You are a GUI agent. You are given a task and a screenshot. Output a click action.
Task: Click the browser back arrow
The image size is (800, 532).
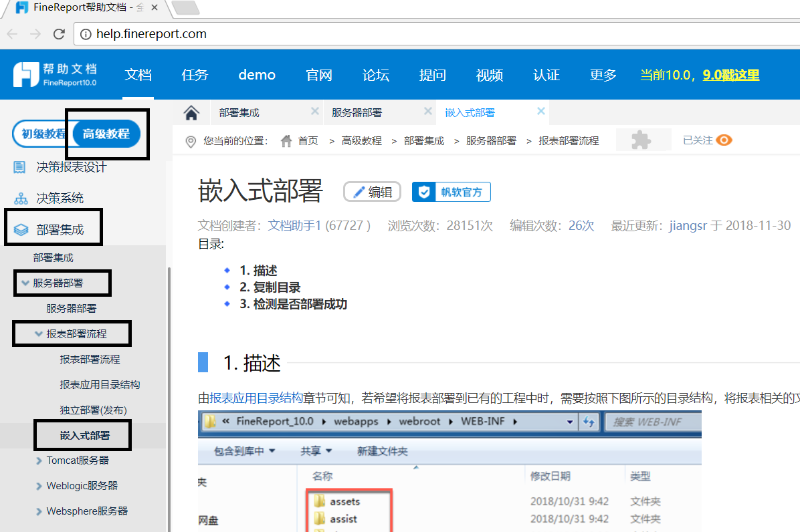(12, 34)
